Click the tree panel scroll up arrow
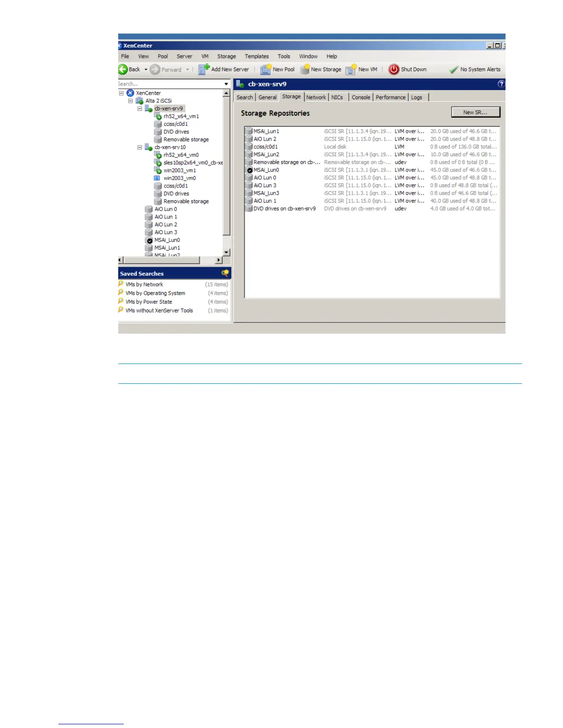Viewport: 563px width, 728px height. (226, 93)
